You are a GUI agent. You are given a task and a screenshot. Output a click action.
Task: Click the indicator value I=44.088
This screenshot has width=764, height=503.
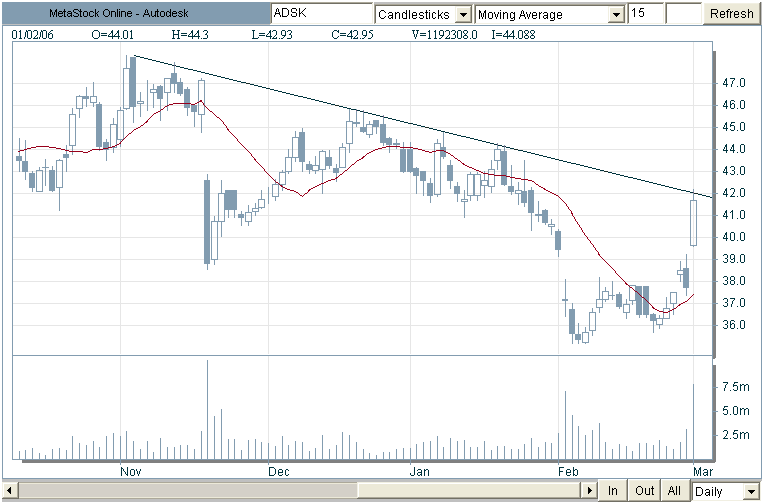513,35
